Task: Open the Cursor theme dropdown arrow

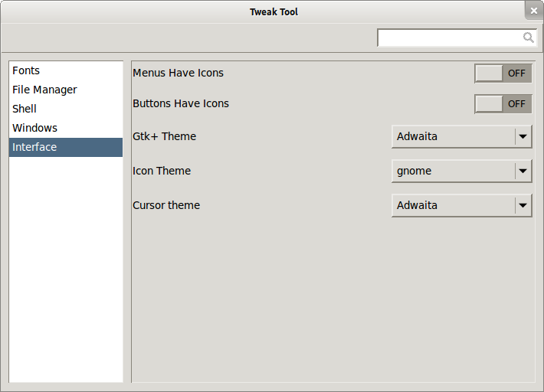Action: tap(523, 206)
